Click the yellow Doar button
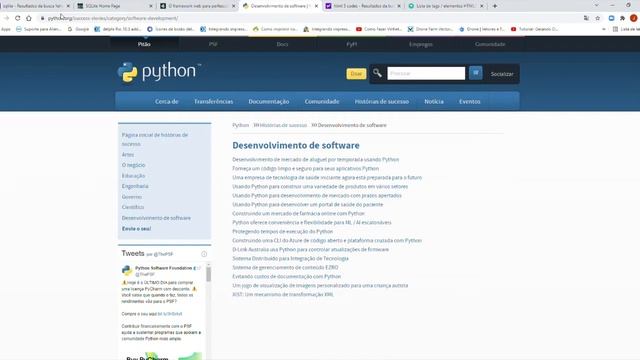 point(356,74)
